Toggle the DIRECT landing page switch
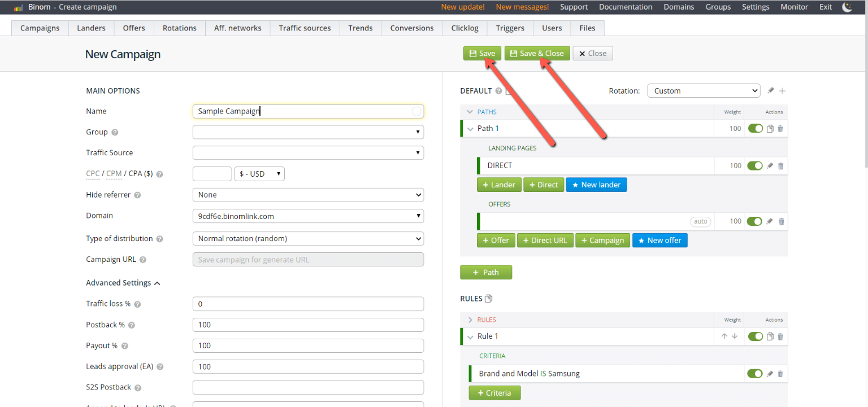 coord(754,166)
